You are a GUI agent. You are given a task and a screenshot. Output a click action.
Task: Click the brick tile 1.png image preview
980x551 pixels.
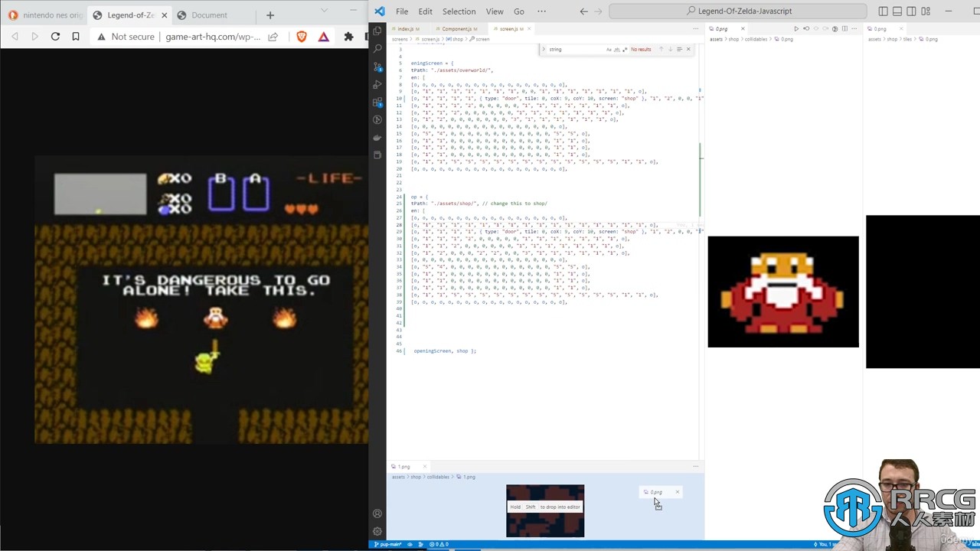point(545,510)
